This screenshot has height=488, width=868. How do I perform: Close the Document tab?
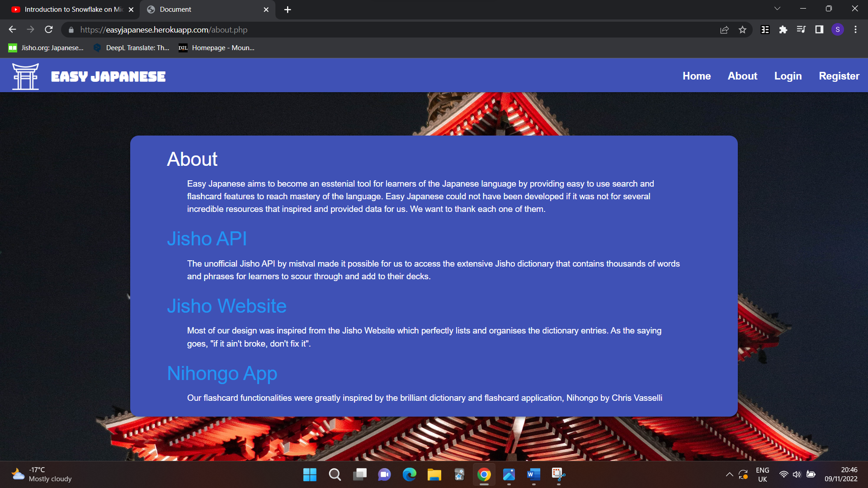(x=266, y=9)
